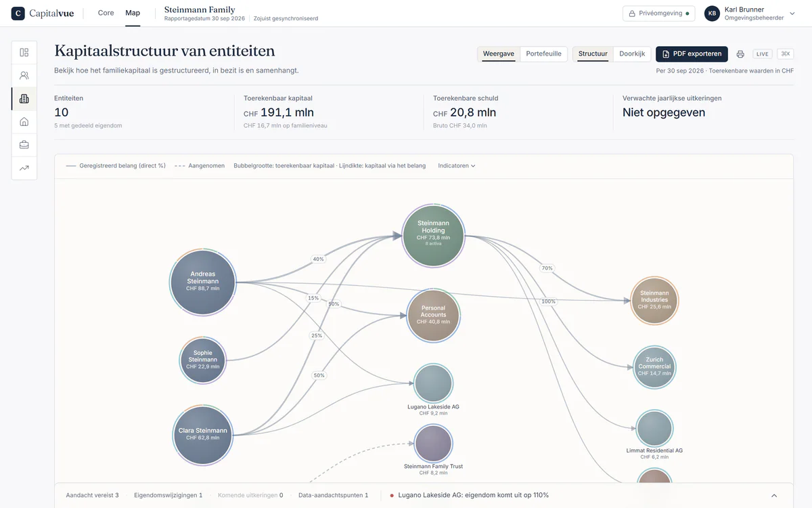Switch to the Map tab
The width and height of the screenshot is (812, 508).
133,13
